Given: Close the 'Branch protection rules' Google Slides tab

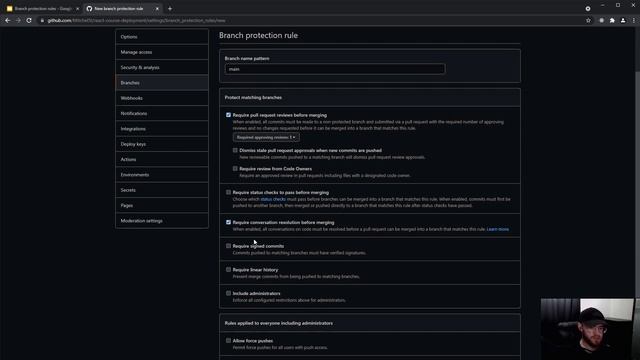Looking at the screenshot, I should click(78, 9).
